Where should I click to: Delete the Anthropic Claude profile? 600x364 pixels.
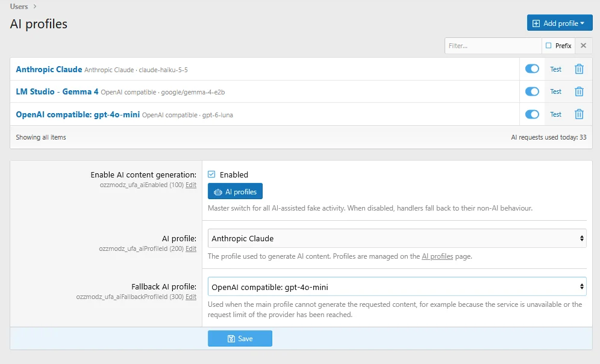pos(579,69)
